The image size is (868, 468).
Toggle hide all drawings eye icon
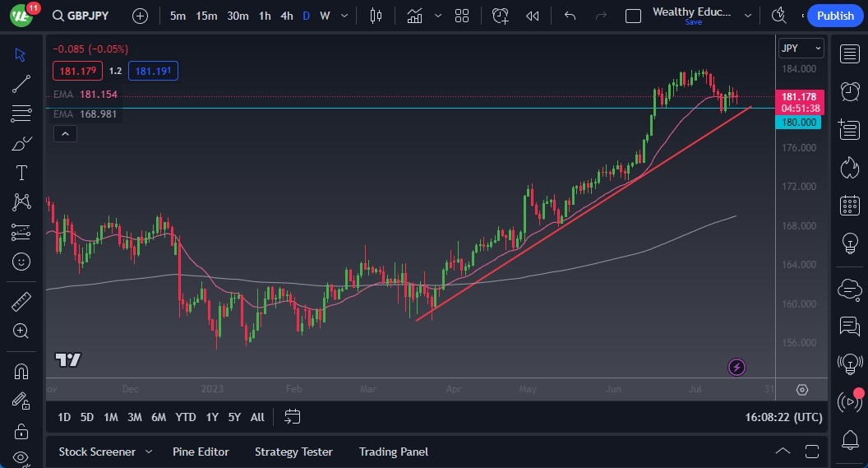point(21,457)
